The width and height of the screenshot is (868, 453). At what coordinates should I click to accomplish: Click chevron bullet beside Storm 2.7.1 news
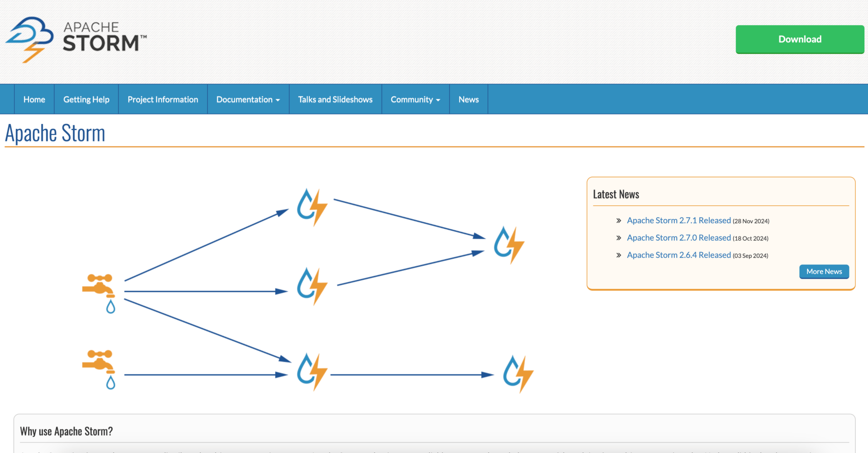click(x=618, y=221)
